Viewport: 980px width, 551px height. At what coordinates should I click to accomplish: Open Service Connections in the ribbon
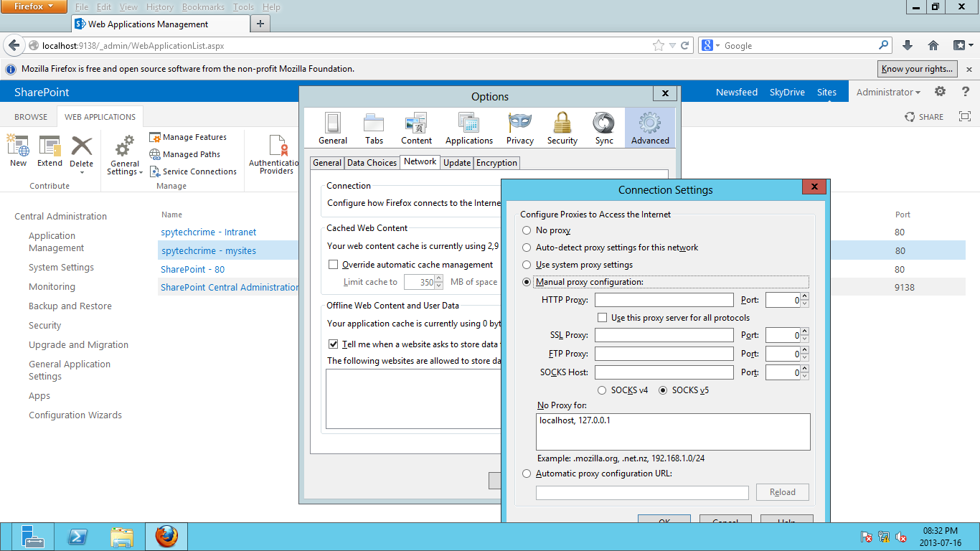pyautogui.click(x=194, y=171)
